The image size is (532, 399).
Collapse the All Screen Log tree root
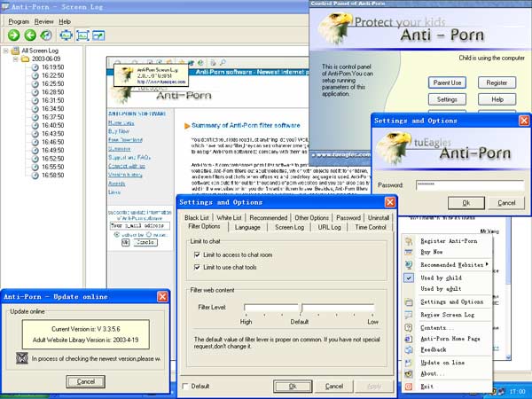click(6, 51)
